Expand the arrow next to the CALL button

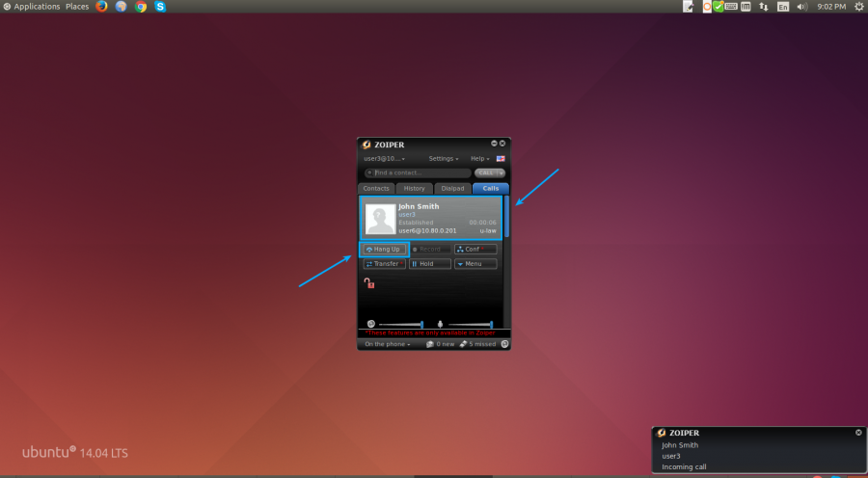[x=501, y=173]
